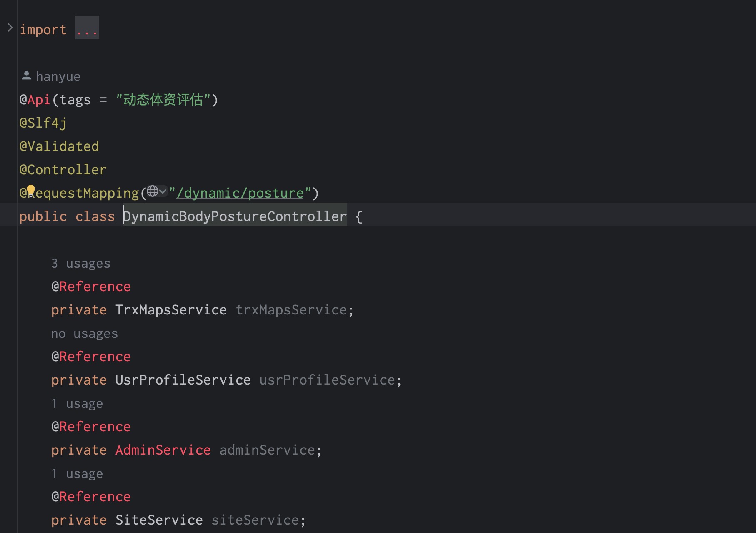Click the UsrProfileService type name
Viewport: 756px width, 533px height.
click(183, 380)
